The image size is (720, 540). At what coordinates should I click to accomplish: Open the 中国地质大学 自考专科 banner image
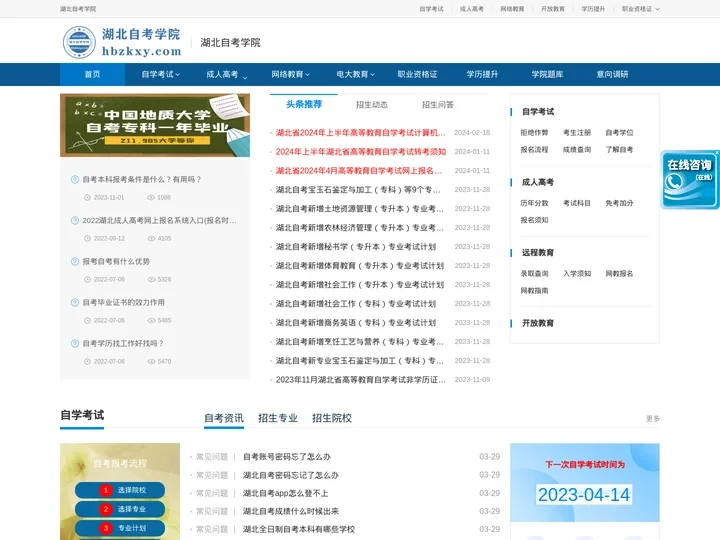pyautogui.click(x=155, y=125)
